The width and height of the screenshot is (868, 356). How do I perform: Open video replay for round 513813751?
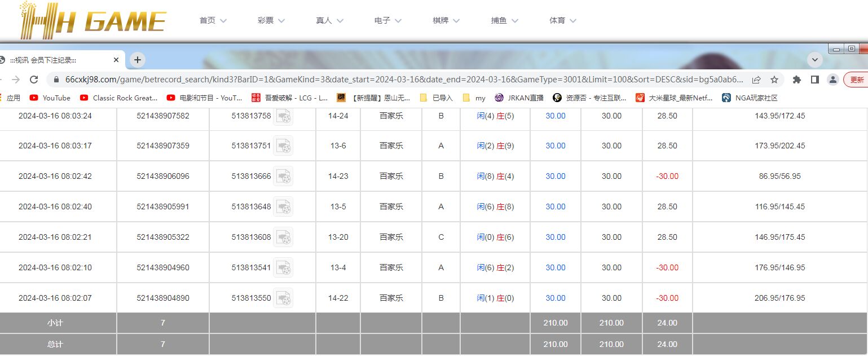[283, 146]
